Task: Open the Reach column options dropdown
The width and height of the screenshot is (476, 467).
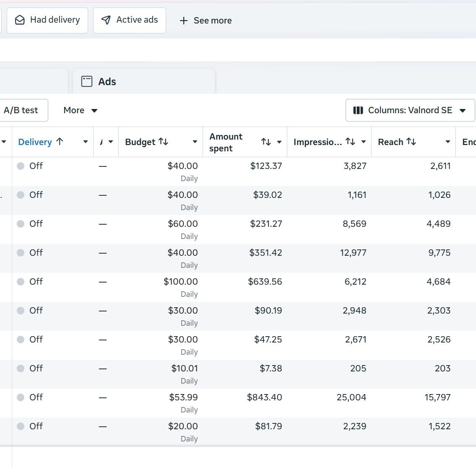Action: point(448,142)
